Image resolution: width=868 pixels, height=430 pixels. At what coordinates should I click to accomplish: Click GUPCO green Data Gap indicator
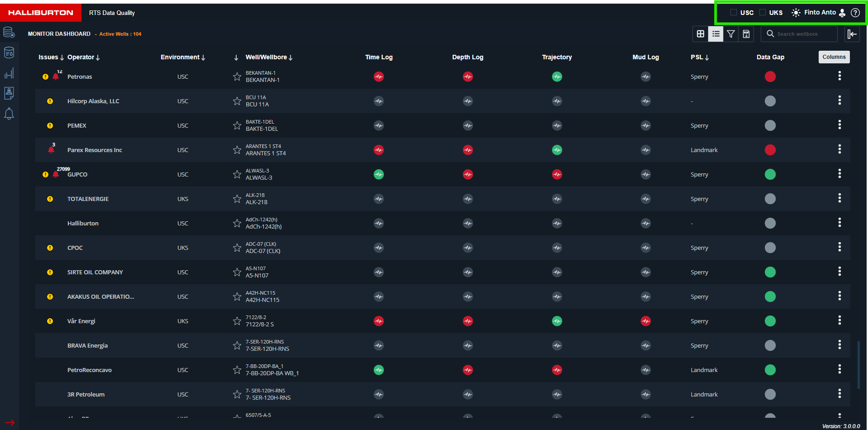pos(770,174)
